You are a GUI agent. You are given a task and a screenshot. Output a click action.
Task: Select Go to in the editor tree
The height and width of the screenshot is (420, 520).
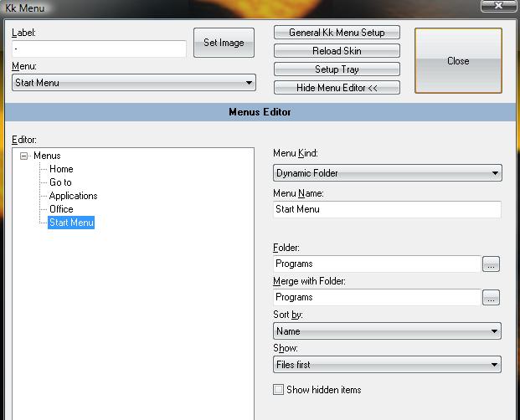coord(60,182)
